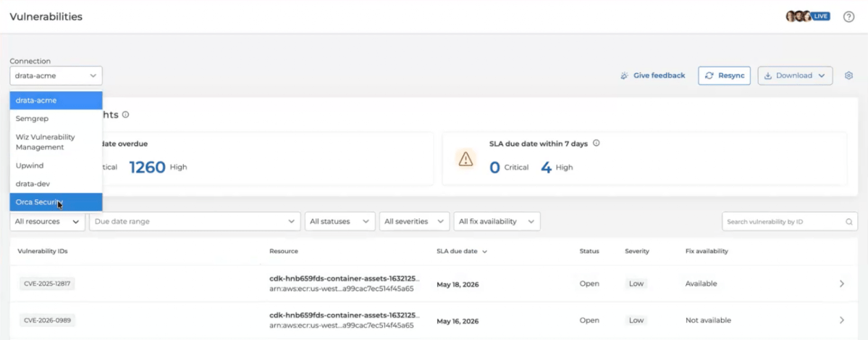Viewport: 868px width, 340px height.
Task: Expand the All severities filter
Action: [x=414, y=221]
